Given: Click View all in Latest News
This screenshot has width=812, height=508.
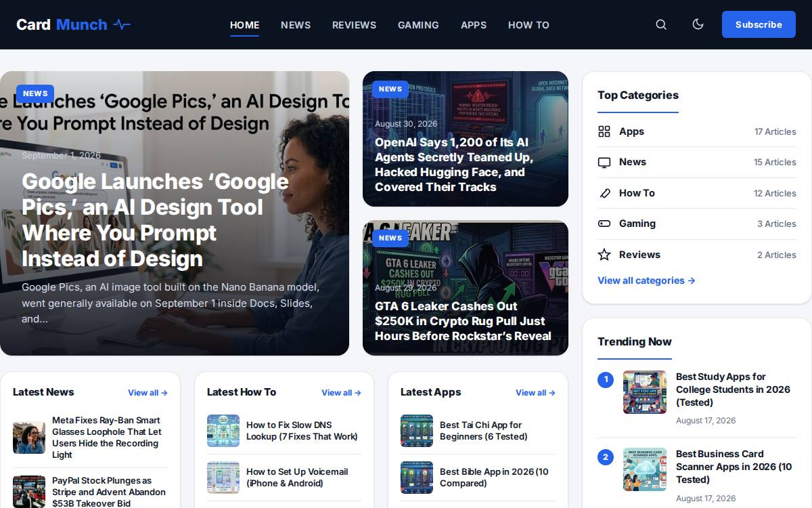Looking at the screenshot, I should click(148, 393).
